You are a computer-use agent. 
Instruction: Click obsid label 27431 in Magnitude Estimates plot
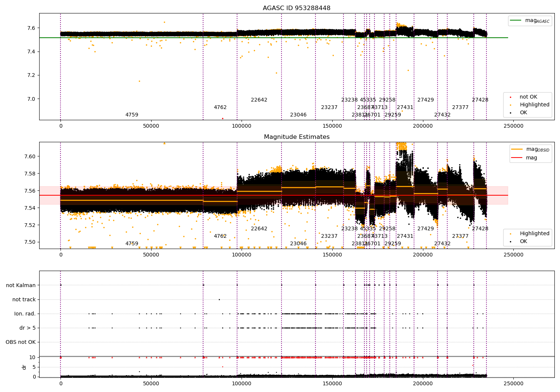coord(405,236)
